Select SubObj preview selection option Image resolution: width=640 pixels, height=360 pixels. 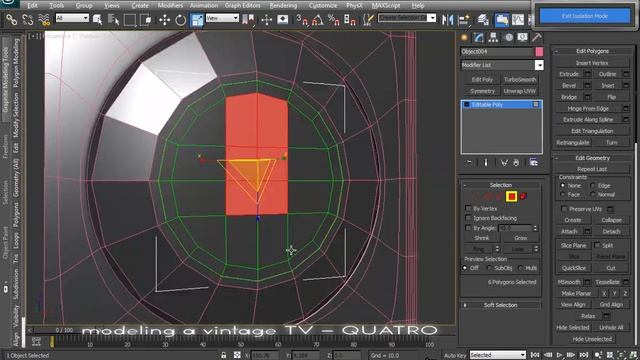tap(489, 268)
